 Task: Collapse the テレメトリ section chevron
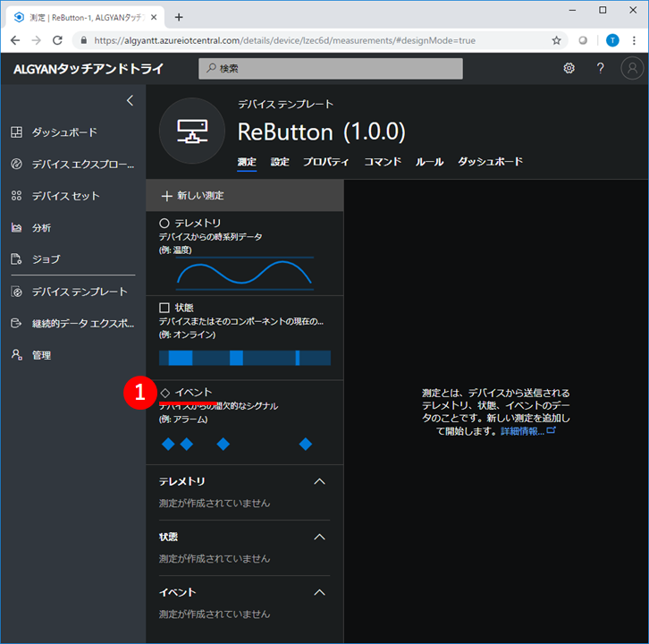pos(319,481)
